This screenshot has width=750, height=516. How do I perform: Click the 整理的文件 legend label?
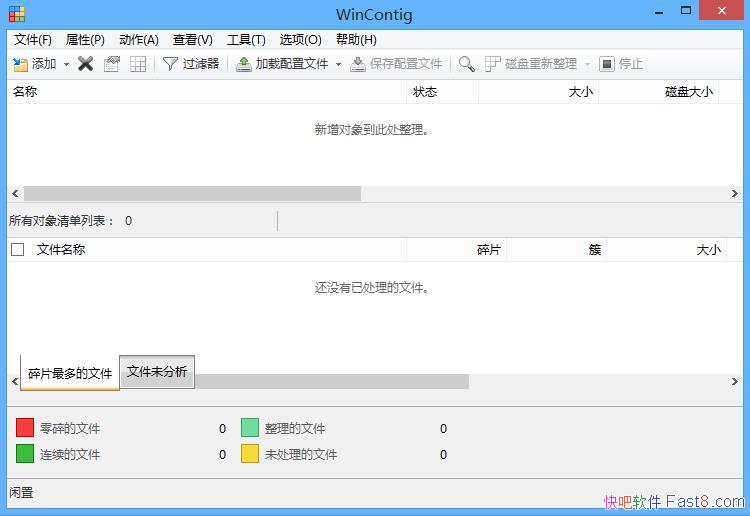(295, 428)
